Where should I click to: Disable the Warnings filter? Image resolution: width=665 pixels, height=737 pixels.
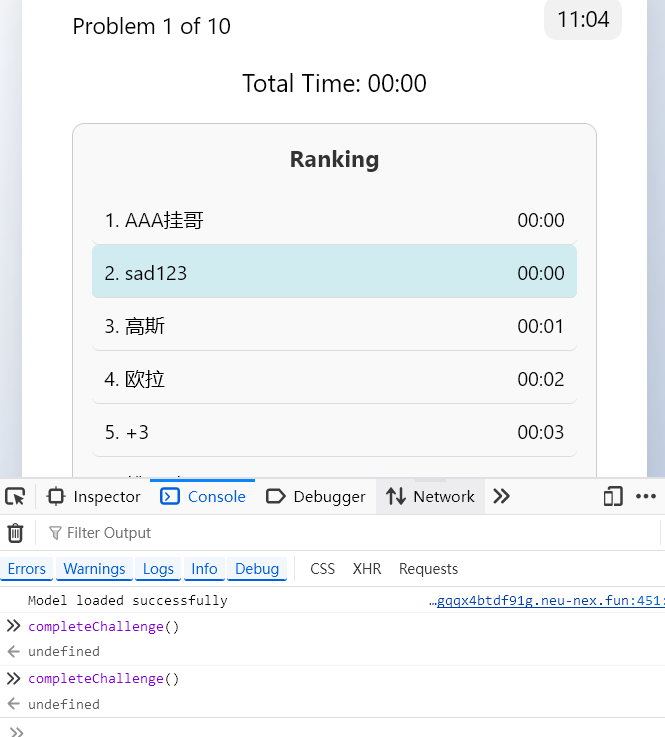pos(94,569)
